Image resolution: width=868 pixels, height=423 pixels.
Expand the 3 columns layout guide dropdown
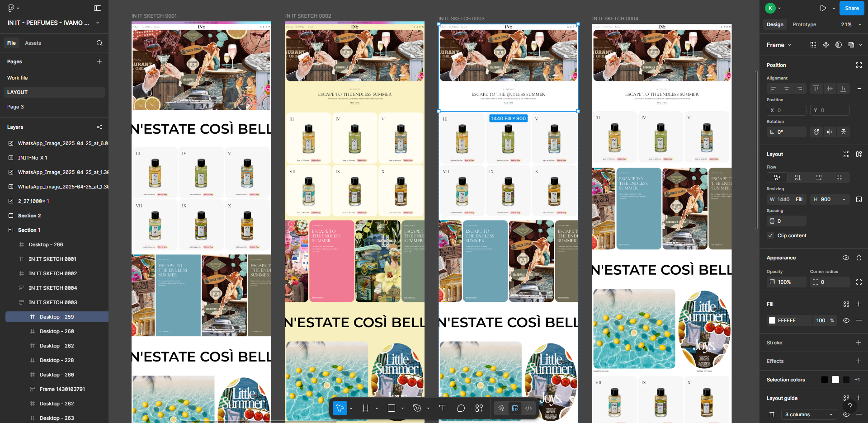click(x=809, y=414)
